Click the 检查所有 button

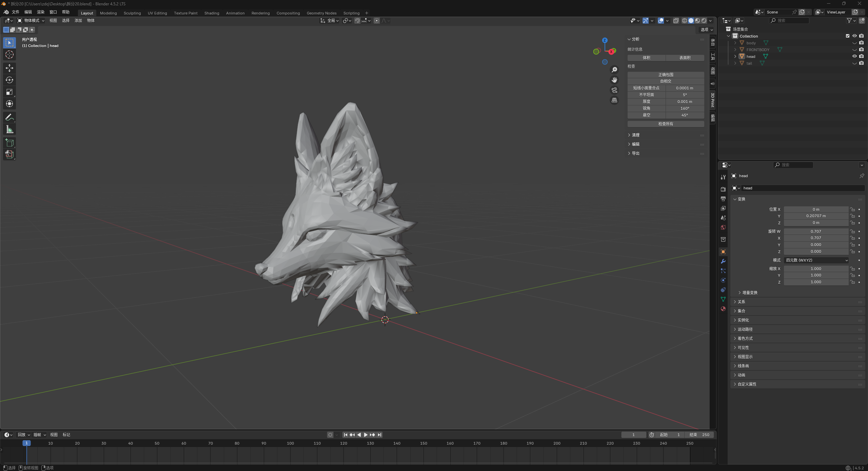tap(665, 124)
